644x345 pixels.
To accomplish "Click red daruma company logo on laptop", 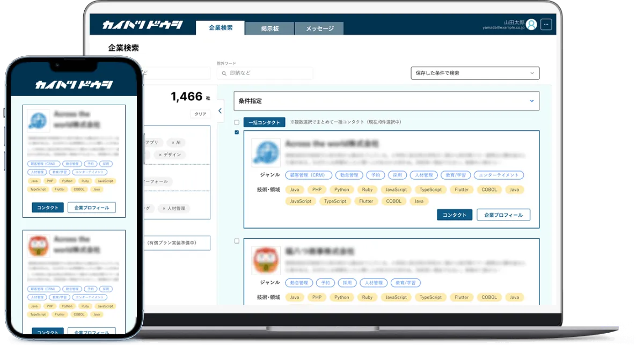I will click(266, 260).
